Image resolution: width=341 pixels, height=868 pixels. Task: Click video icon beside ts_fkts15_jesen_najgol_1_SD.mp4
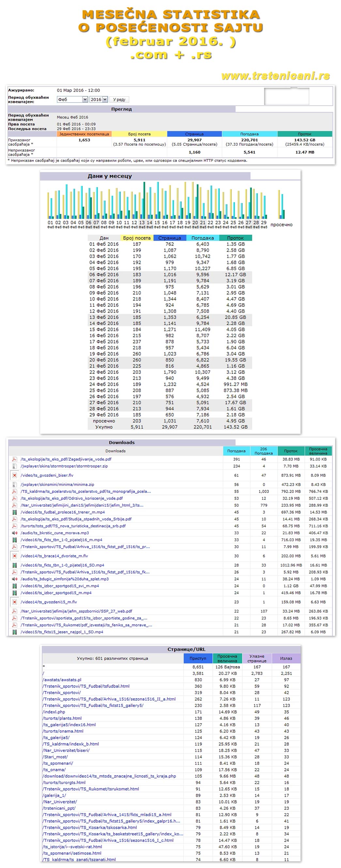point(14,632)
